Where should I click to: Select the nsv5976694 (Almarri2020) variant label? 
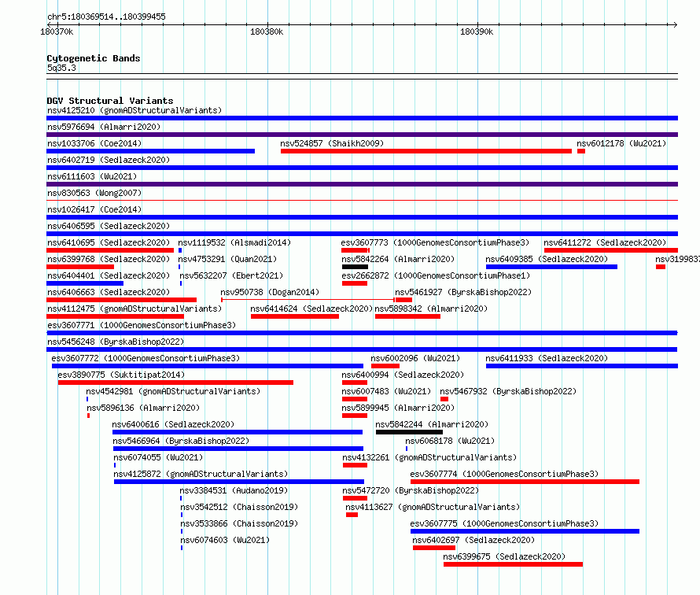point(104,127)
